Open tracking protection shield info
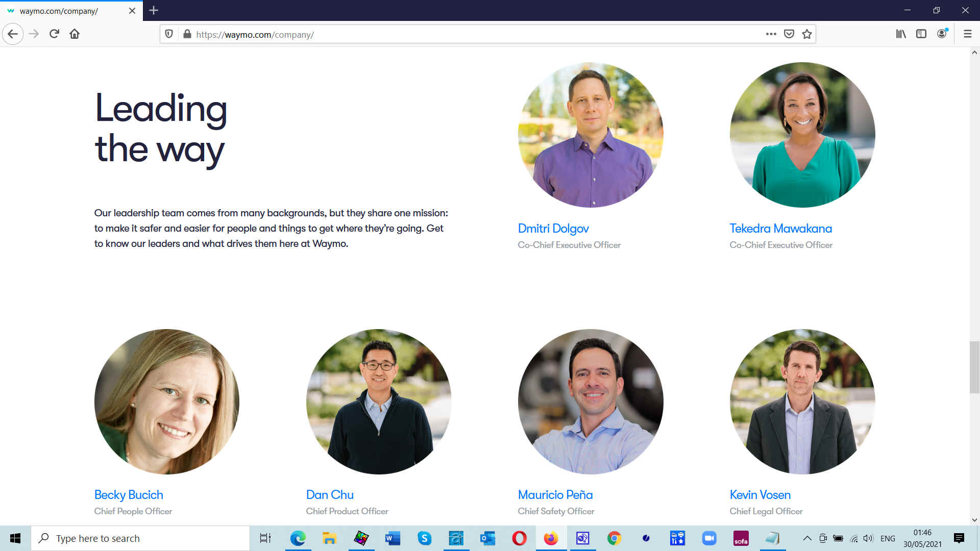Viewport: 980px width, 551px height. click(169, 34)
